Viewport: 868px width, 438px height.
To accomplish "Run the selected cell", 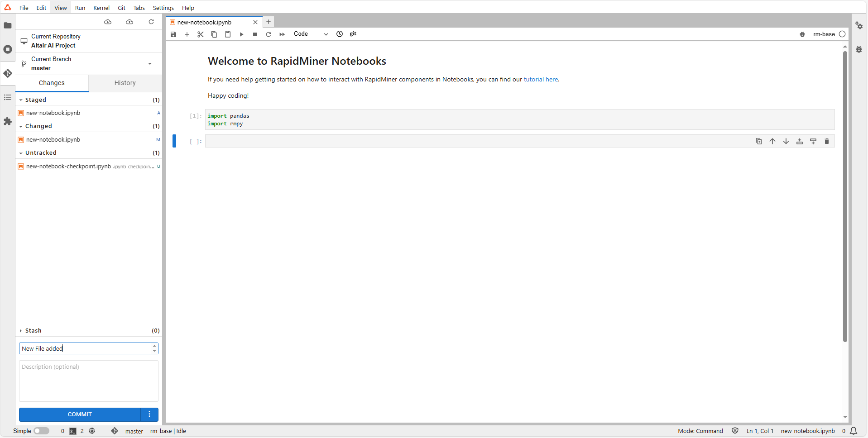I will [241, 34].
